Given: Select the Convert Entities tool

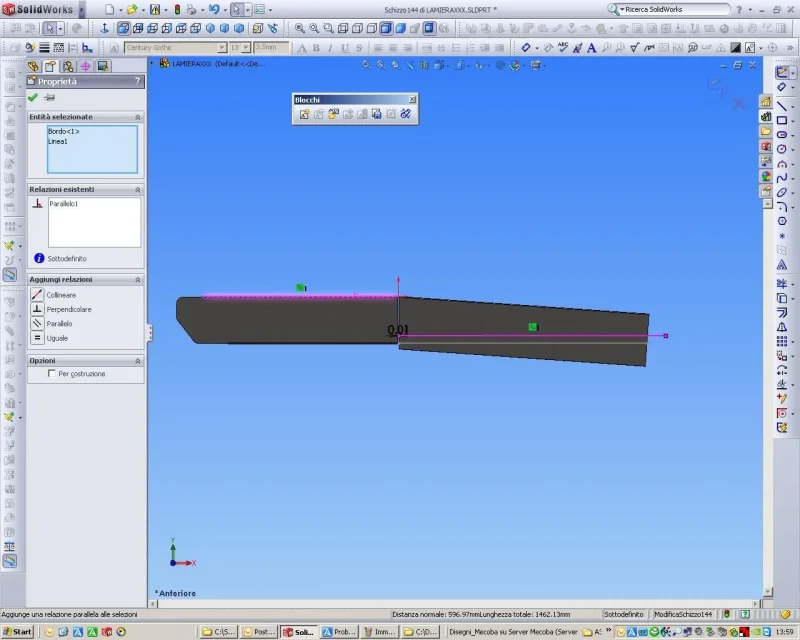Looking at the screenshot, I should pyautogui.click(x=782, y=298).
